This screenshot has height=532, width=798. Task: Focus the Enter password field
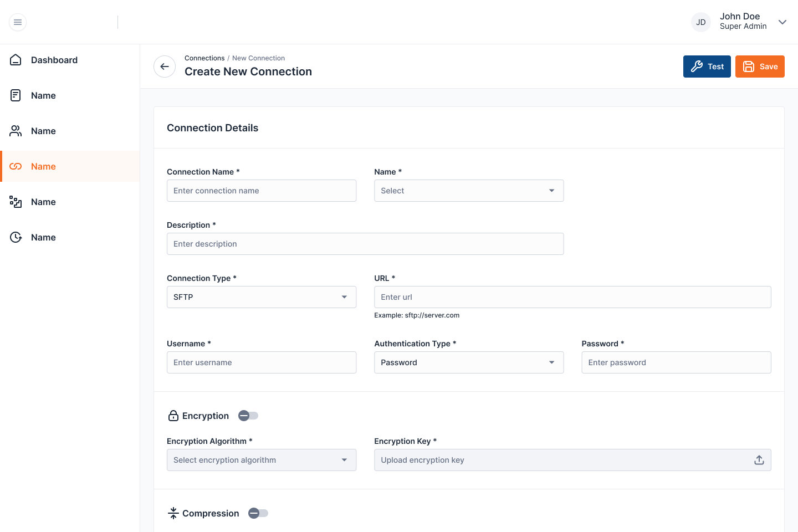676,362
